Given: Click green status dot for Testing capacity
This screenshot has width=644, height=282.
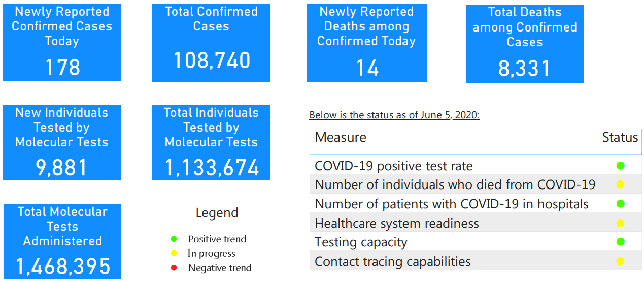Looking at the screenshot, I should tap(620, 242).
